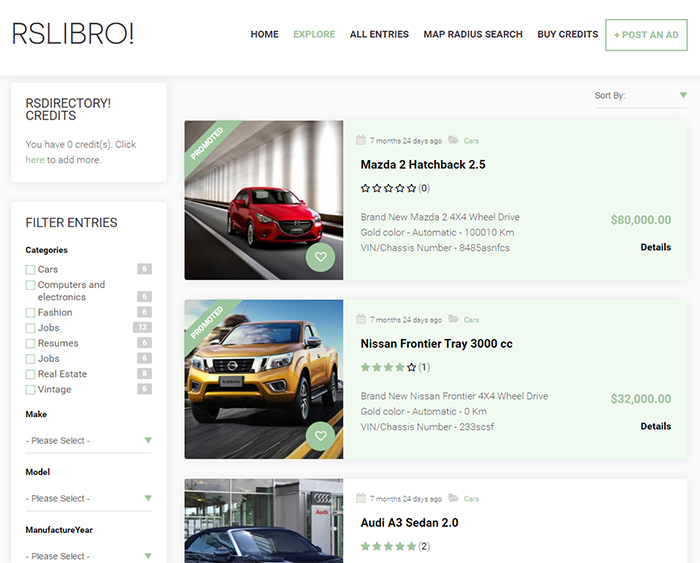Click the Real Estate count badge 8
Viewport: 700px width, 563px height.
pos(144,373)
